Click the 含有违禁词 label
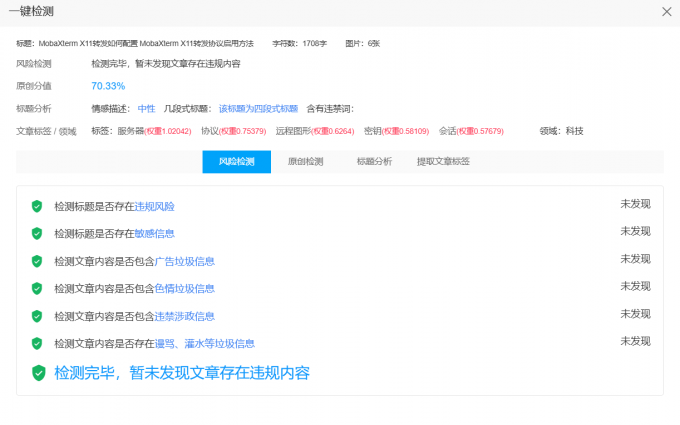Image resolution: width=680 pixels, height=425 pixels. click(x=330, y=108)
